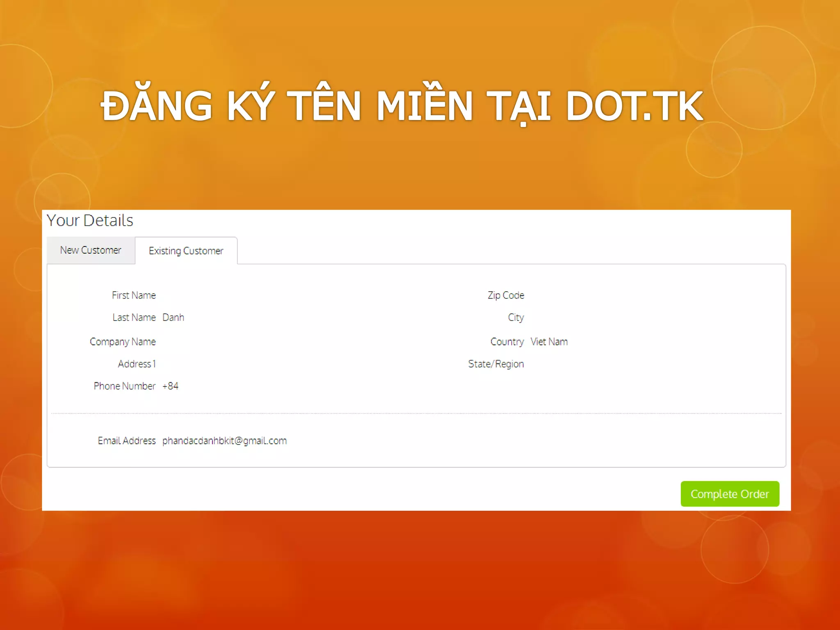Screen dimensions: 840x630
Task: Click the Last Name label
Action: [134, 317]
